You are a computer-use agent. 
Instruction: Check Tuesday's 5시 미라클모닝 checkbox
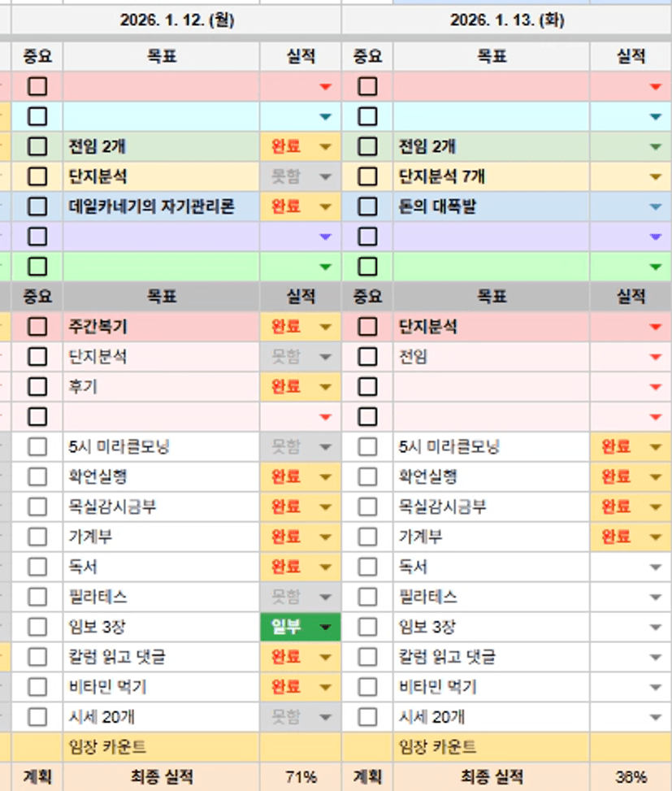[368, 446]
